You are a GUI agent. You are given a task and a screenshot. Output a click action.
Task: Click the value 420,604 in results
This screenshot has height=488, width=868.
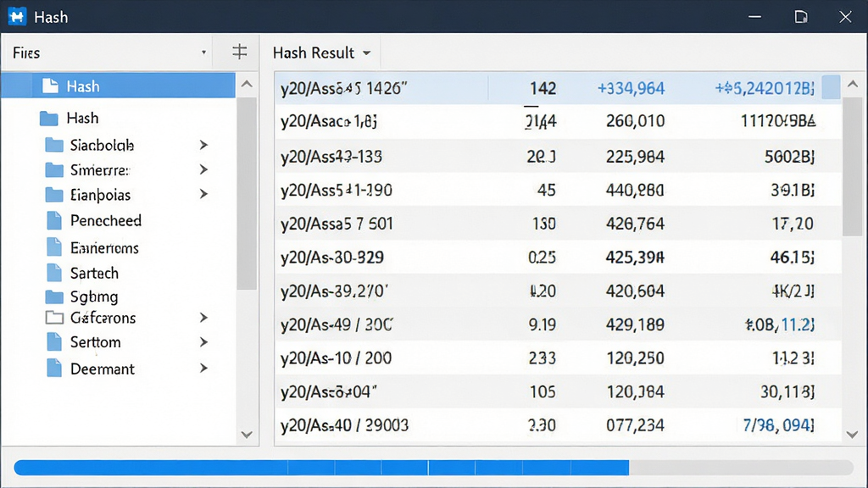[x=635, y=291]
